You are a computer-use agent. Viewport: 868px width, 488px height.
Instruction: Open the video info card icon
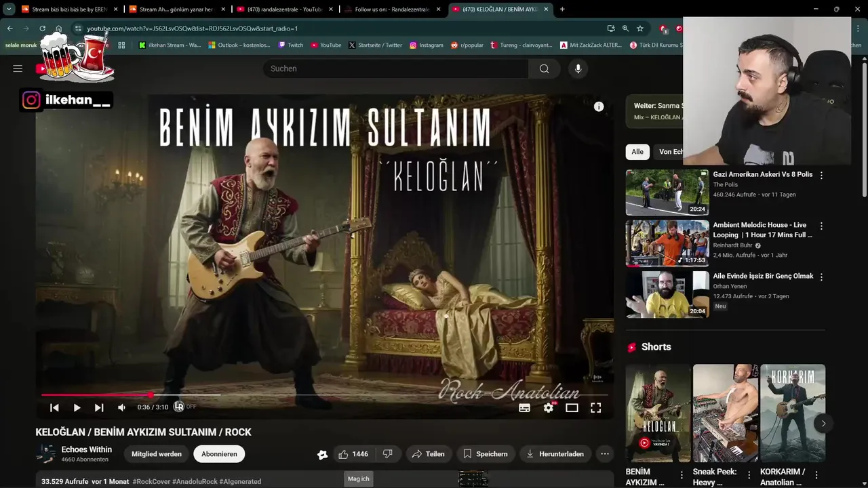pos(599,106)
